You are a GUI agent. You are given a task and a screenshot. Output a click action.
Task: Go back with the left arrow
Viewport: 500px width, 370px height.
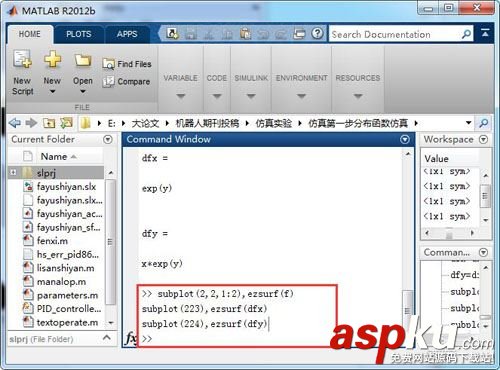click(15, 123)
